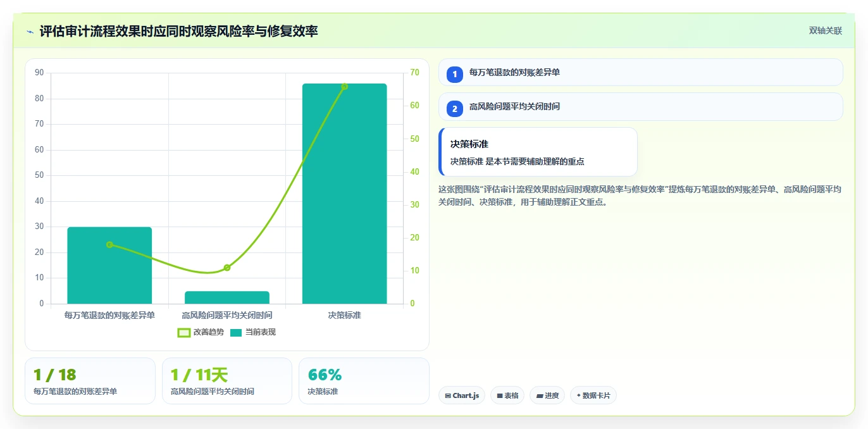Click the Chart.js tag
This screenshot has height=429, width=868.
462,395
